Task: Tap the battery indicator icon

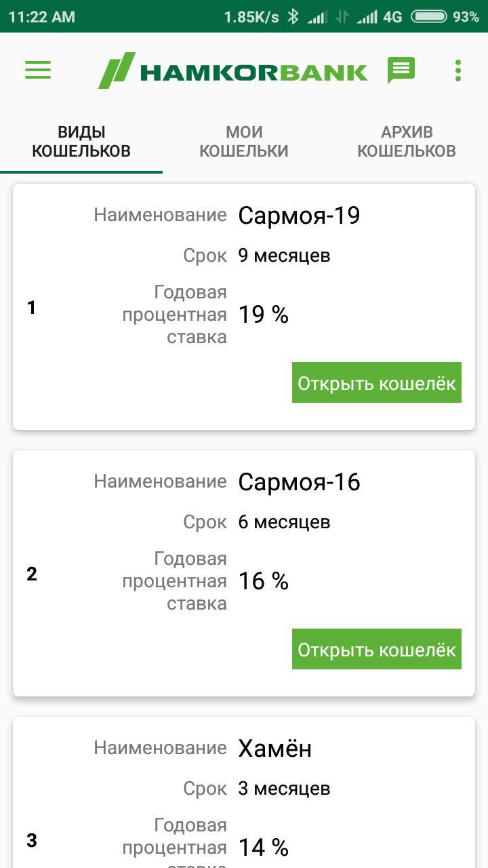Action: click(428, 17)
